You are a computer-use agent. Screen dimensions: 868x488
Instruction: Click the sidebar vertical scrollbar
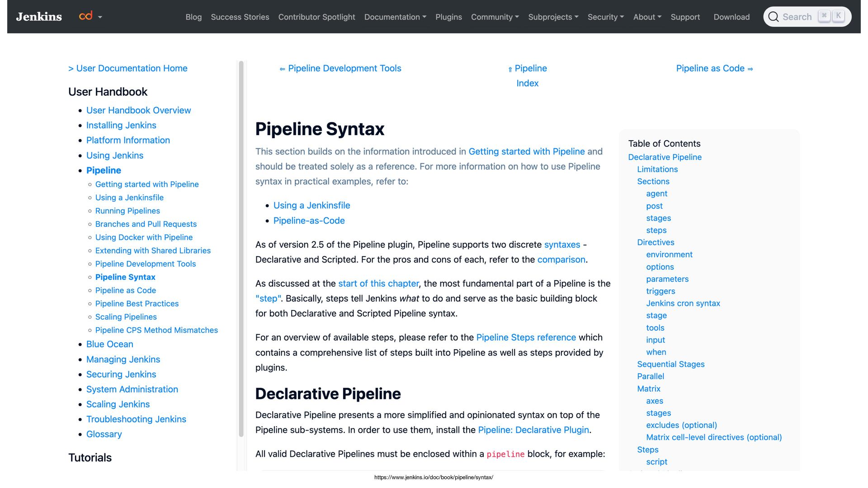click(241, 249)
